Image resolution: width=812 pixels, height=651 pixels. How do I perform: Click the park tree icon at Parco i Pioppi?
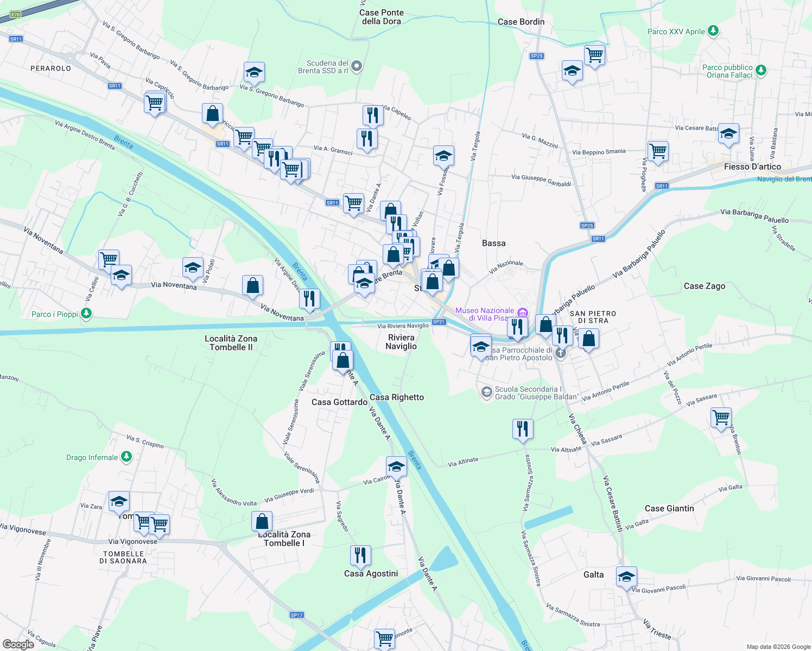point(87,314)
